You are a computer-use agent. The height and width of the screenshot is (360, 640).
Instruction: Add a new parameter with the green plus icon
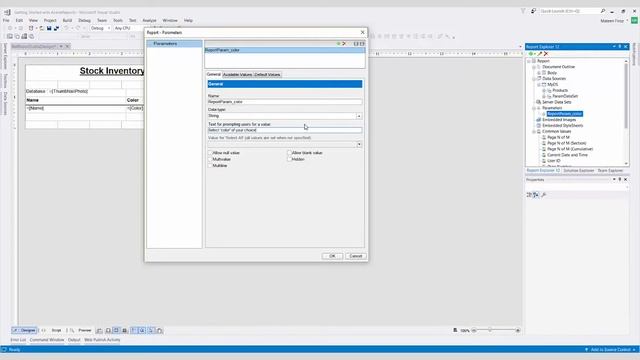(338, 44)
